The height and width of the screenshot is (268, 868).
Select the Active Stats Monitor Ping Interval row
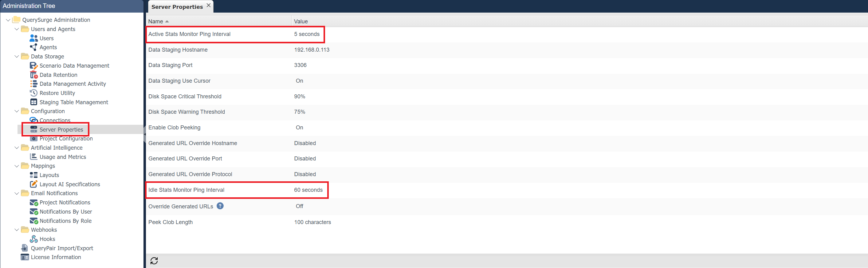(x=507, y=34)
